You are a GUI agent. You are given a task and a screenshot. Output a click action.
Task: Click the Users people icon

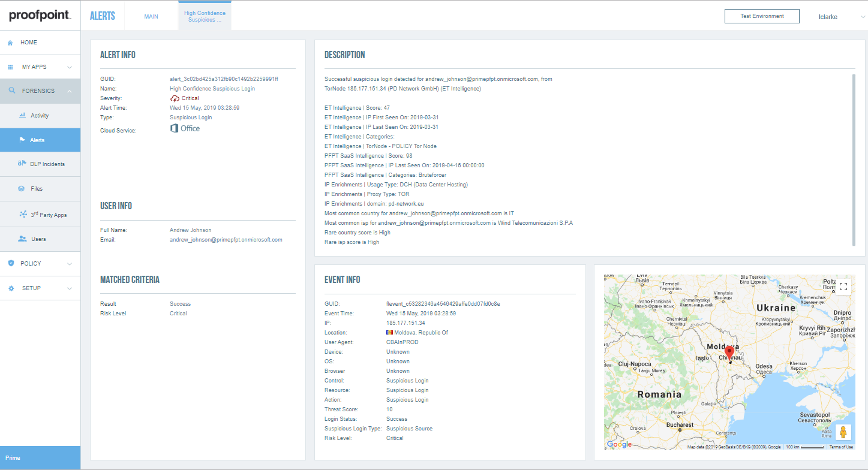pos(22,239)
